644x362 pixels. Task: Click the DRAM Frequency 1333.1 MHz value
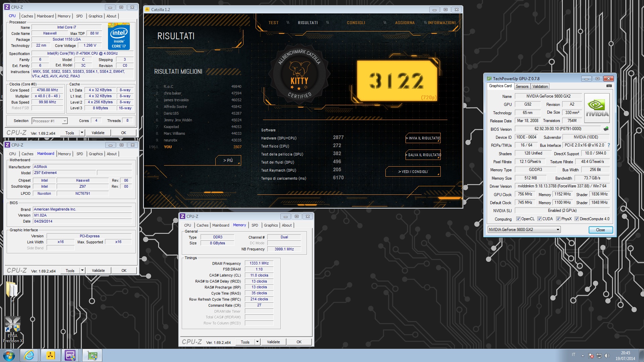pos(259,263)
